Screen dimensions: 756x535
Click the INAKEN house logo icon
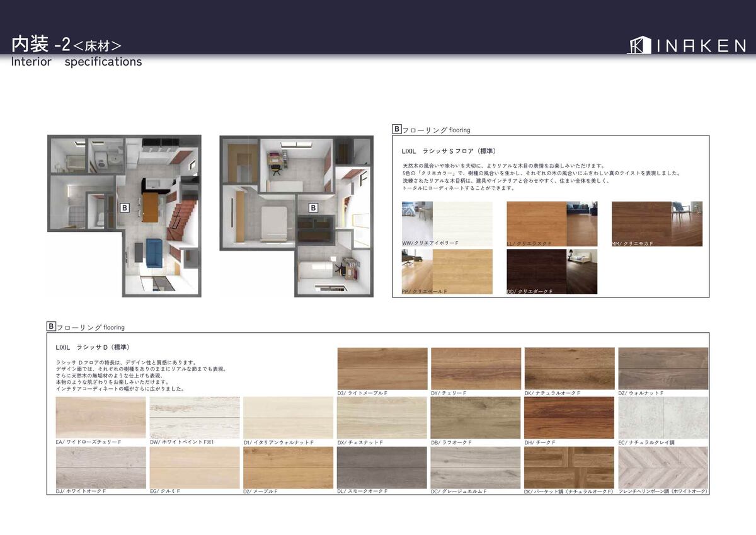638,45
